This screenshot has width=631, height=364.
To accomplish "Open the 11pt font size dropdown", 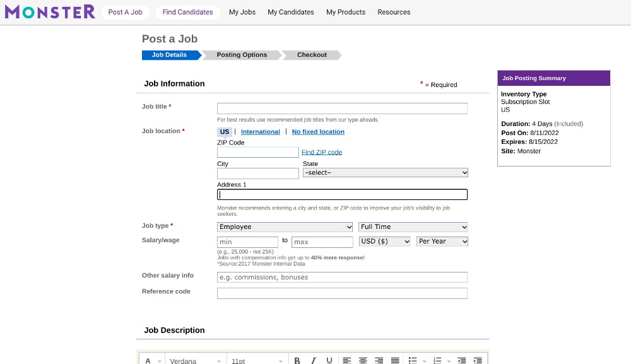I will pyautogui.click(x=257, y=360).
